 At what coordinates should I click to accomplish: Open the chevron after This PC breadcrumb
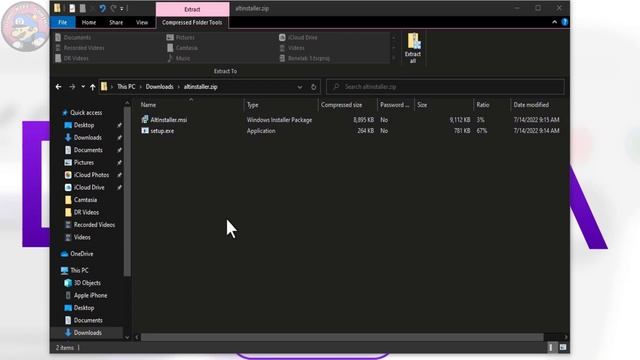140,87
